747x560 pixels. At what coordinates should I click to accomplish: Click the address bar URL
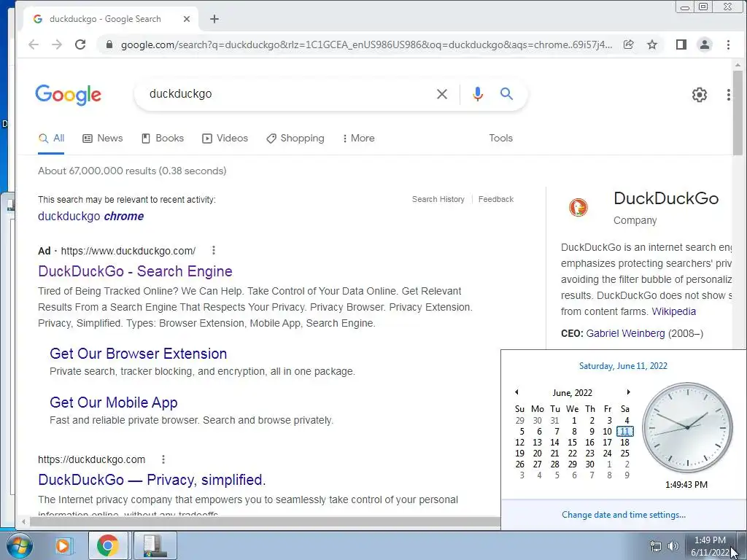click(367, 44)
